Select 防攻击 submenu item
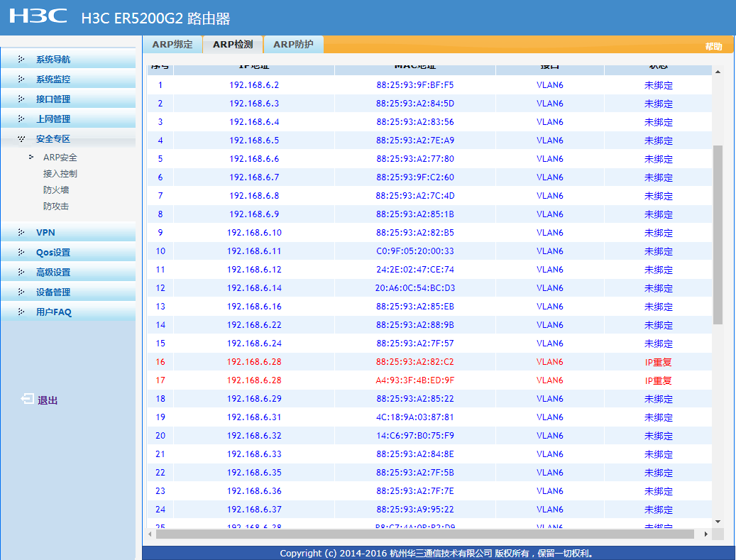The height and width of the screenshot is (560, 736). (56, 206)
